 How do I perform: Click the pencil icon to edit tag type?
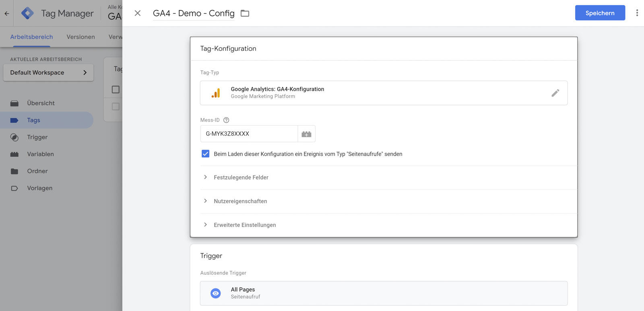click(x=555, y=93)
